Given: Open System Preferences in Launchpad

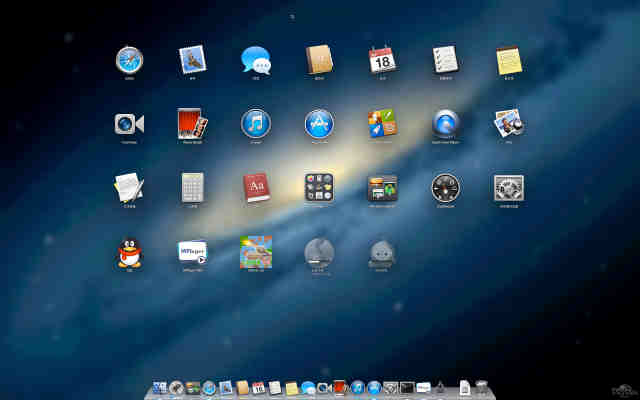Looking at the screenshot, I should click(509, 188).
